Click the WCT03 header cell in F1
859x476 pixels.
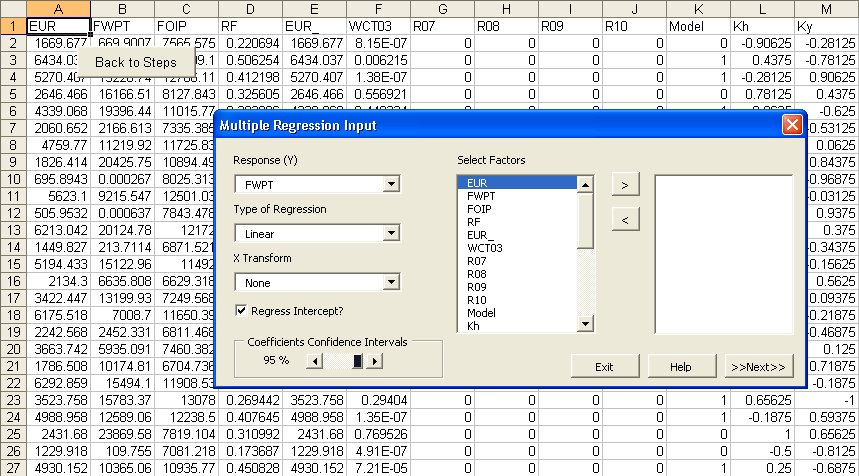click(x=379, y=26)
